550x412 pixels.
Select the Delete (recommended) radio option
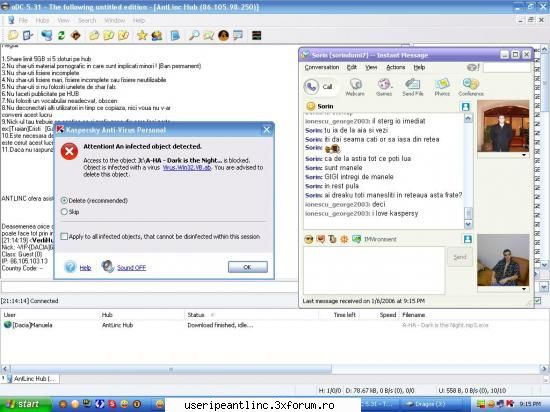[64, 201]
